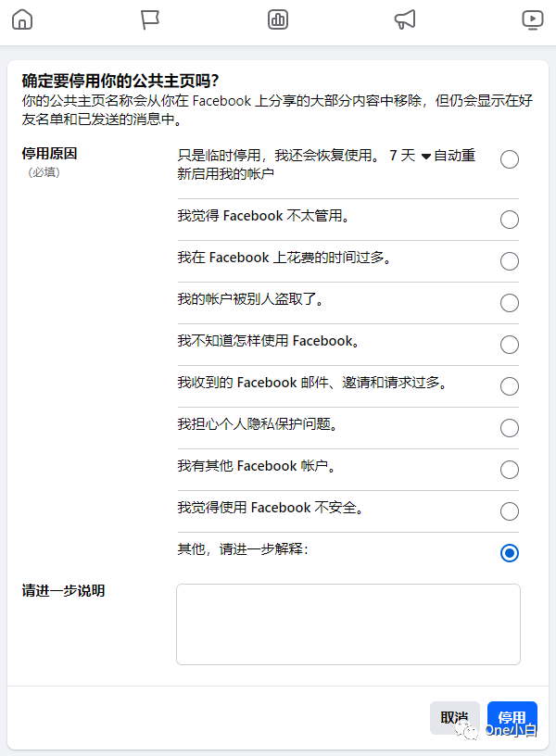
Task: Select radio for 我觉得使用 Facebook 不安全
Action: (x=510, y=511)
